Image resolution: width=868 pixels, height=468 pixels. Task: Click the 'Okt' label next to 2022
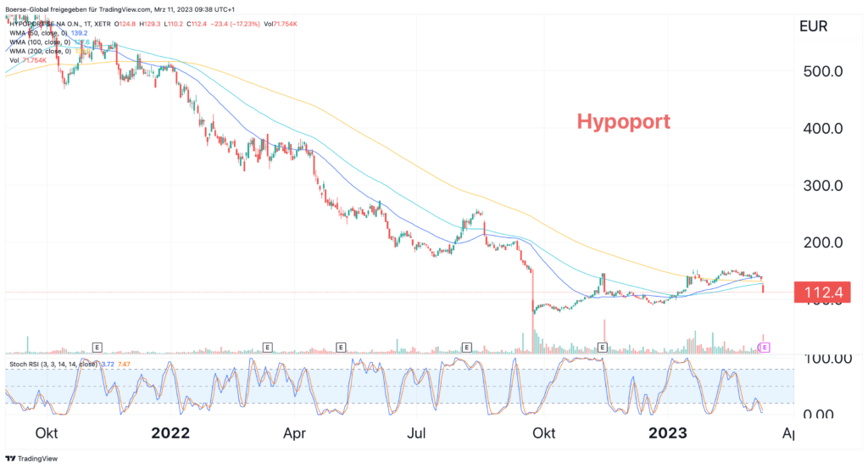point(47,433)
